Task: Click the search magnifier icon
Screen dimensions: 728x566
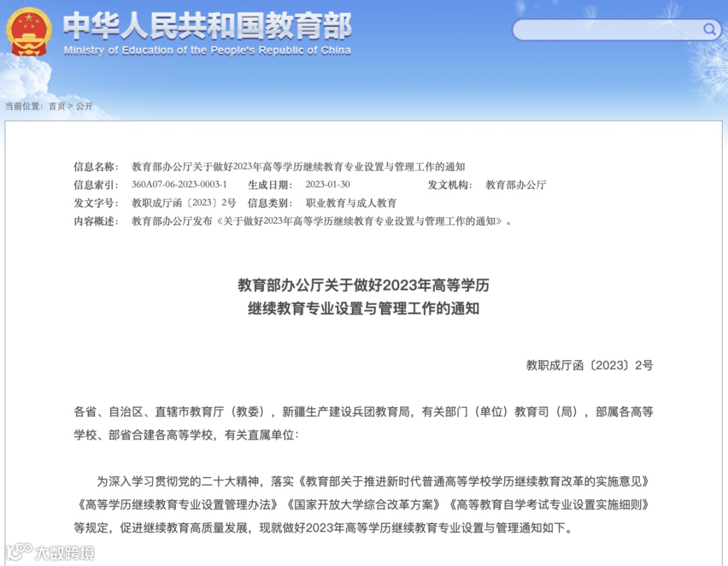Action: click(x=709, y=30)
